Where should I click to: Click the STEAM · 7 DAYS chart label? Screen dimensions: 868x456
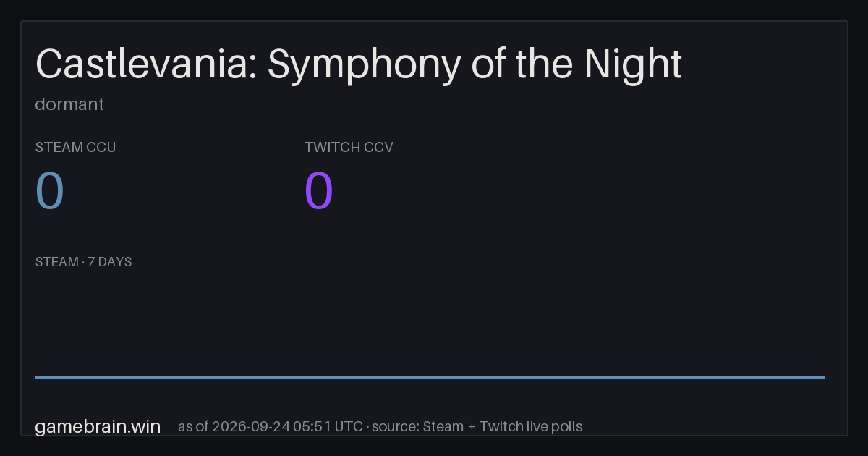coord(83,262)
